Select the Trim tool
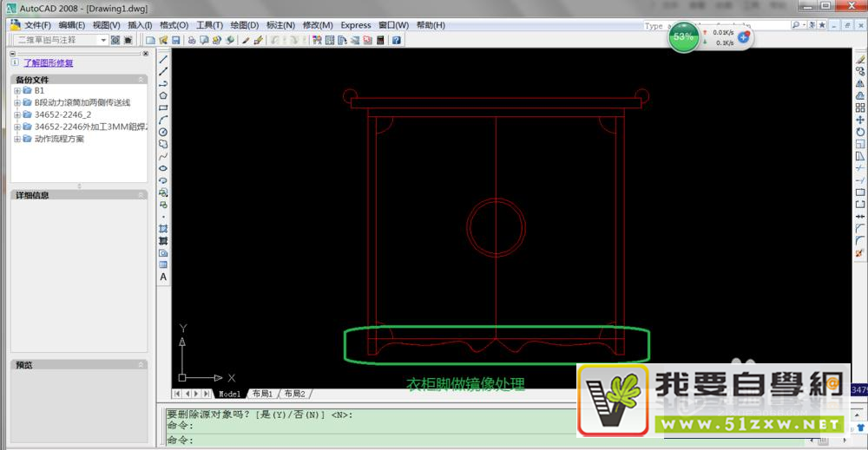 (859, 168)
